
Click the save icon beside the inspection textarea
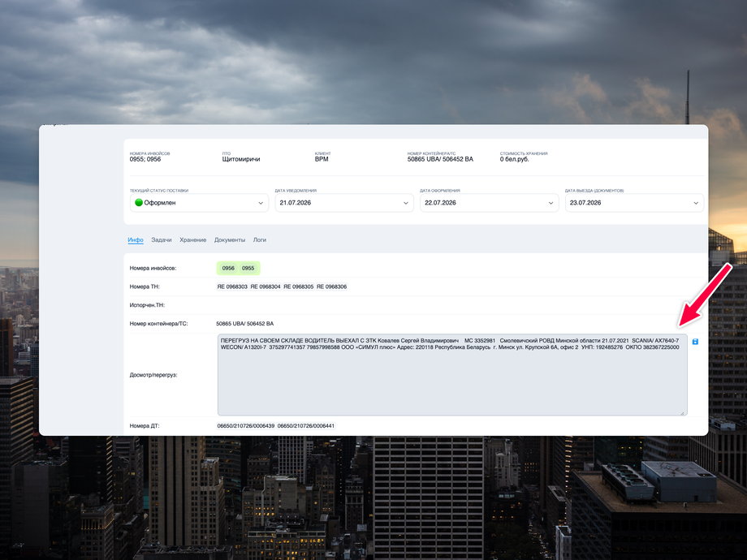click(x=695, y=342)
